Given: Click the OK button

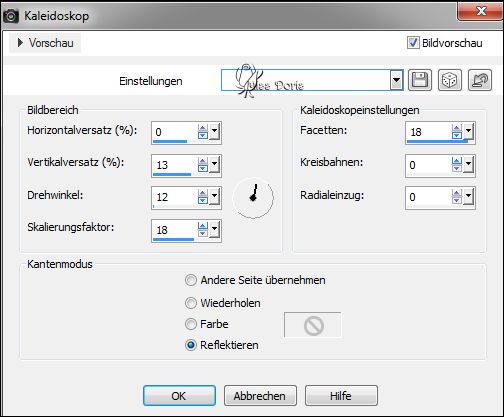Looking at the screenshot, I should pyautogui.click(x=179, y=396).
